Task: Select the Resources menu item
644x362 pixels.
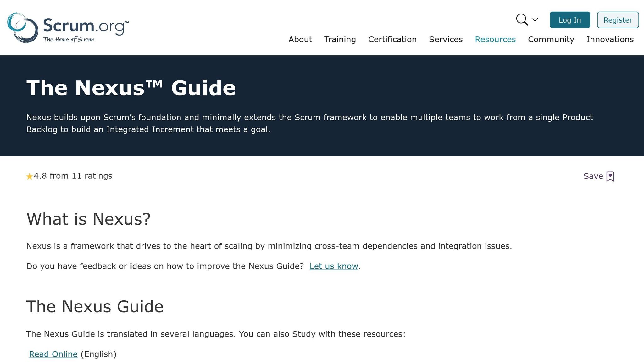Action: [x=495, y=40]
